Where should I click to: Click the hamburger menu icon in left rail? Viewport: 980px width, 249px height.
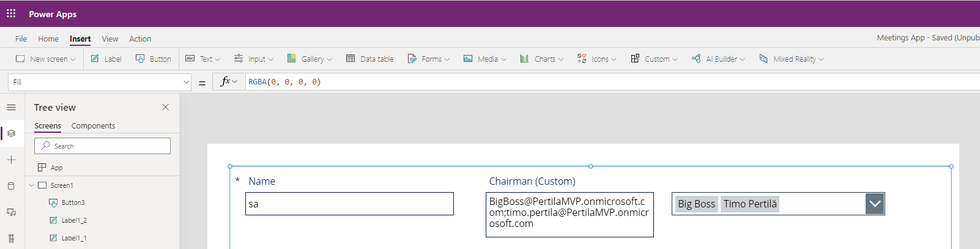click(x=11, y=108)
